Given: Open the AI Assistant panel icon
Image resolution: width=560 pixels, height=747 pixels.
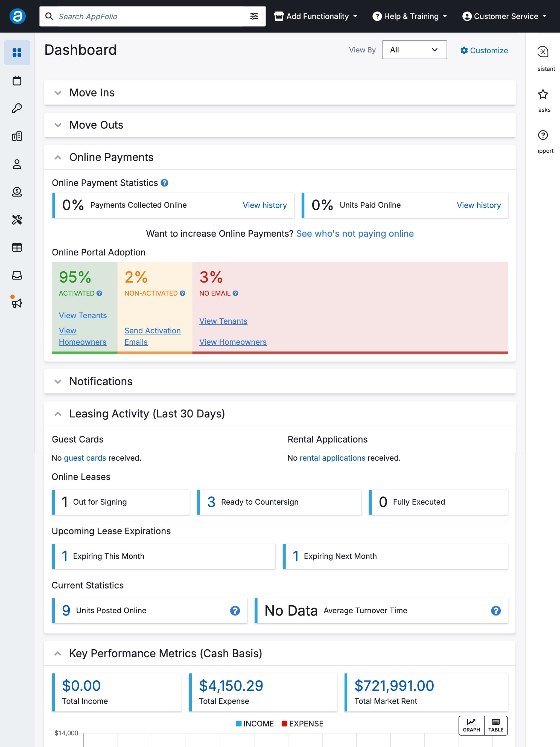Looking at the screenshot, I should (543, 52).
